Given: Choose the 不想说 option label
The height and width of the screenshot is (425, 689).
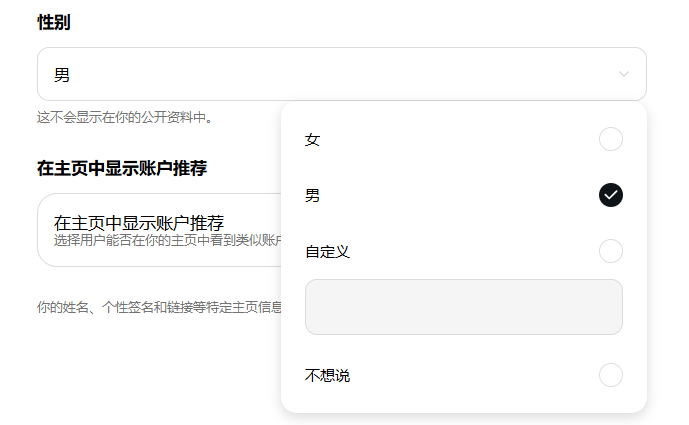Looking at the screenshot, I should tap(327, 375).
